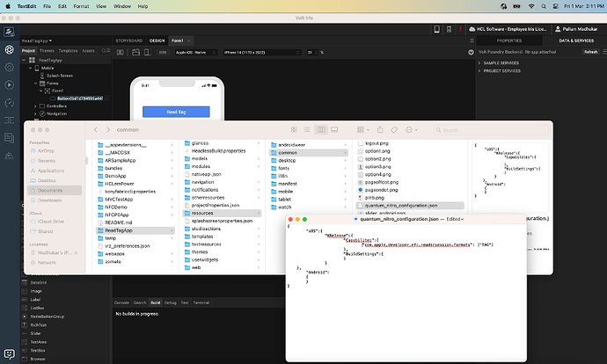Switch to the PROPERTIES tab
607x364 pixels.
pyautogui.click(x=508, y=40)
